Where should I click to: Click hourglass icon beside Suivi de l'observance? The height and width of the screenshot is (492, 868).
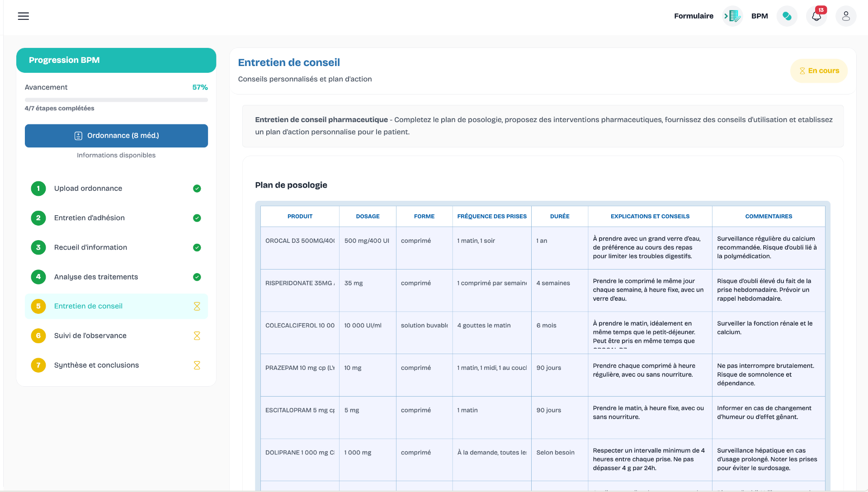pos(197,336)
